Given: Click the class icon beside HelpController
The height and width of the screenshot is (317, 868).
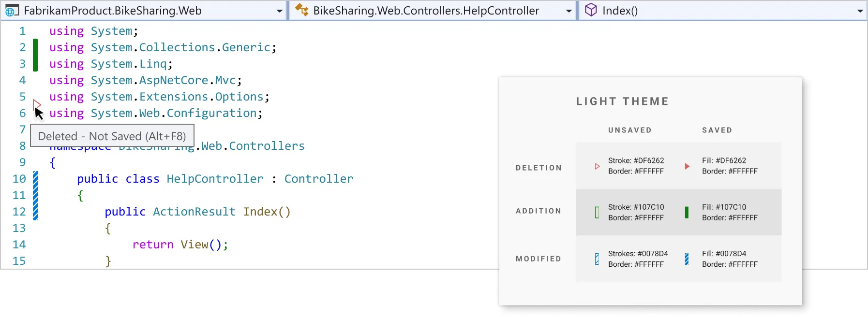Looking at the screenshot, I should tap(302, 10).
